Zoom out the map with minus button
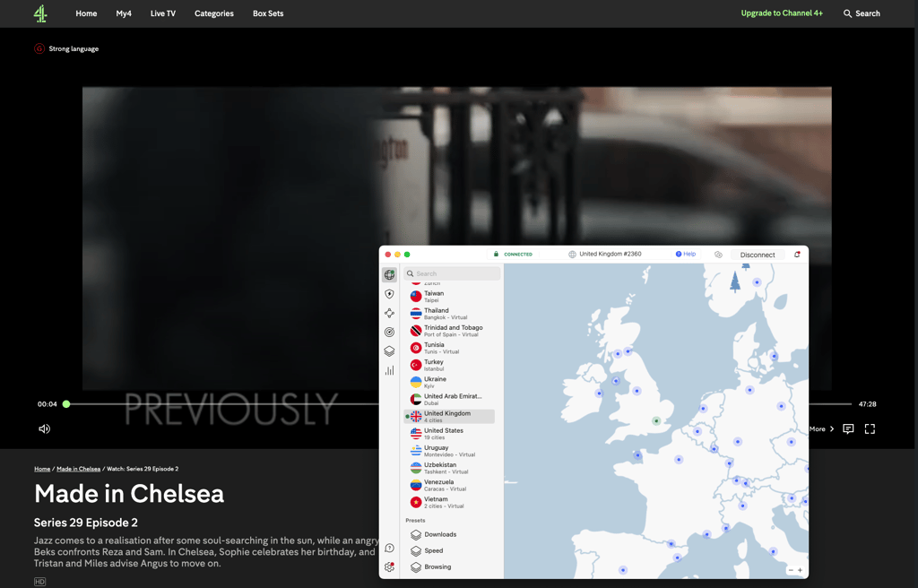This screenshot has height=588, width=918. click(x=791, y=570)
